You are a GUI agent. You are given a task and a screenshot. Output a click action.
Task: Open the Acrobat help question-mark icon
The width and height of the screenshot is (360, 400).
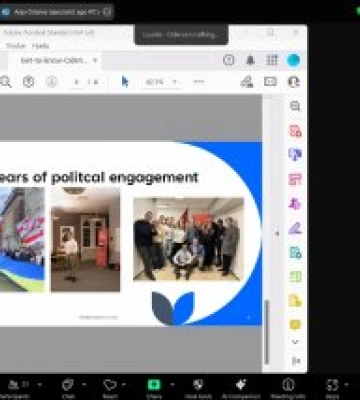pos(228,60)
